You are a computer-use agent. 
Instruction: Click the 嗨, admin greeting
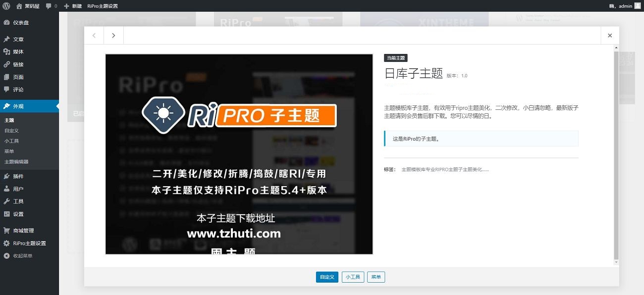click(x=620, y=6)
